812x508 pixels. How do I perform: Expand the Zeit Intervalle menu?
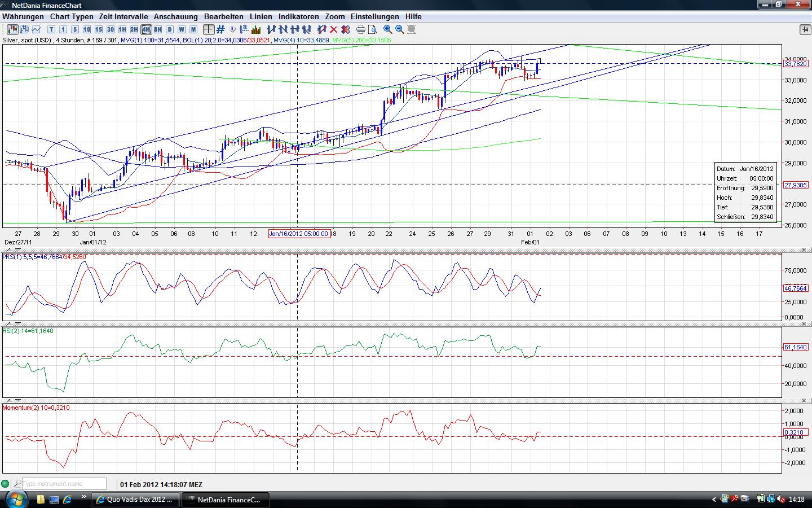[x=123, y=17]
